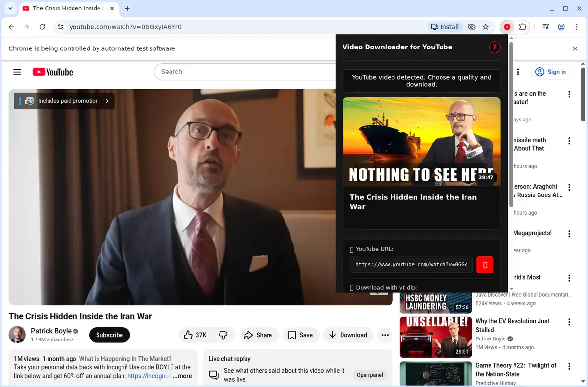Viewport: 588px width, 387px height.
Task: Click the red paste URL button
Action: (485, 265)
